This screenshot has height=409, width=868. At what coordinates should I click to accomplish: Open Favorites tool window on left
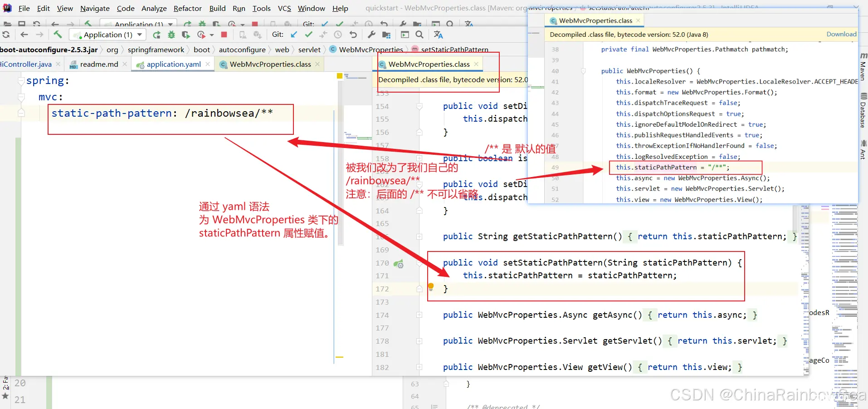[5, 387]
